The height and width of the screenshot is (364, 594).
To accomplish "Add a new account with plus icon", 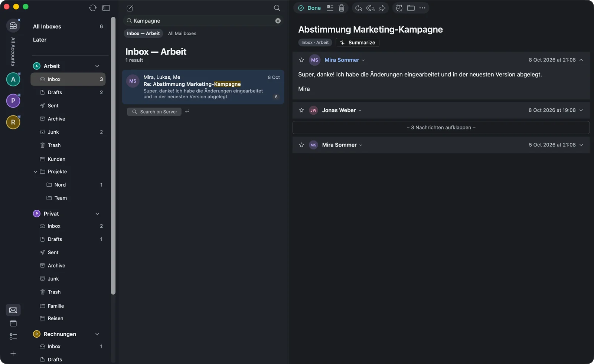I will click(13, 353).
